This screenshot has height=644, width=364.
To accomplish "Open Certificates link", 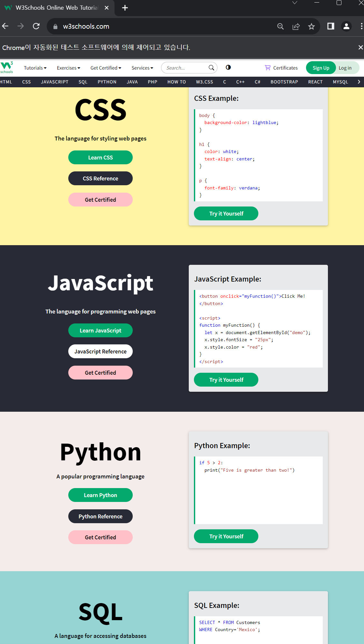I will click(x=285, y=68).
